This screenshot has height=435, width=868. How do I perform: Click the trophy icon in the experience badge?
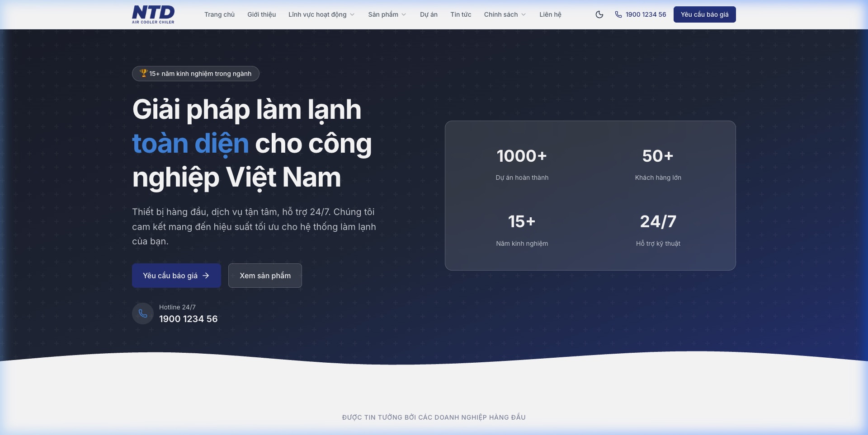143,73
